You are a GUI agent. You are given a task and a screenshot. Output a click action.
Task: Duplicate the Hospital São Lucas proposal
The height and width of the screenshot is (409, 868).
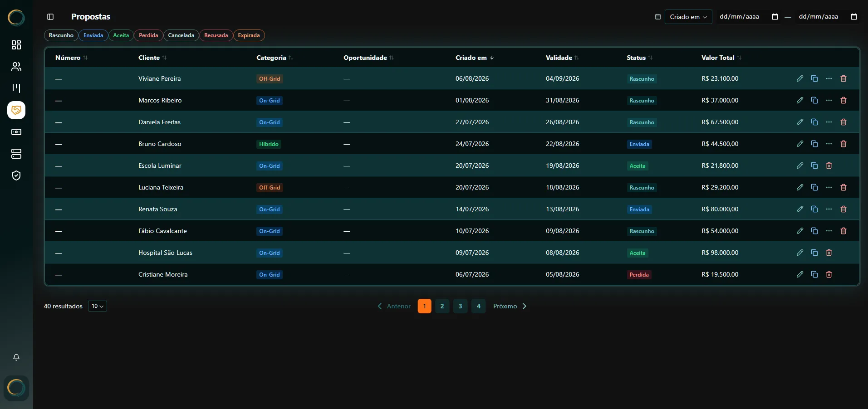pos(814,253)
